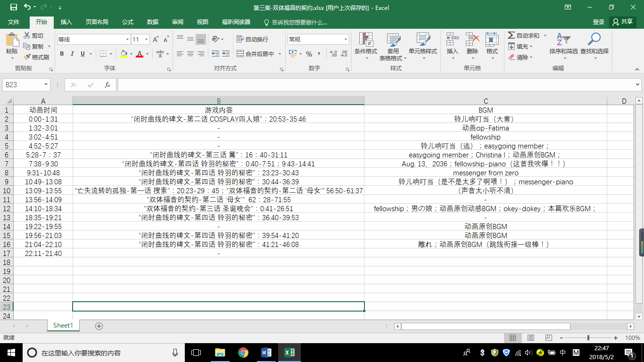Viewport: 644px width, 362px height.
Task: Open the number format dropdown 常规
Action: [x=346, y=40]
